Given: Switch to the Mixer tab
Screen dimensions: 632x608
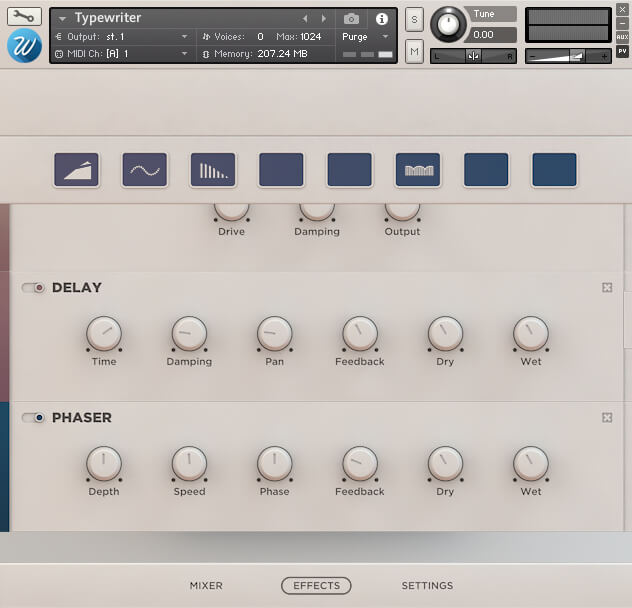Looking at the screenshot, I should coord(206,586).
